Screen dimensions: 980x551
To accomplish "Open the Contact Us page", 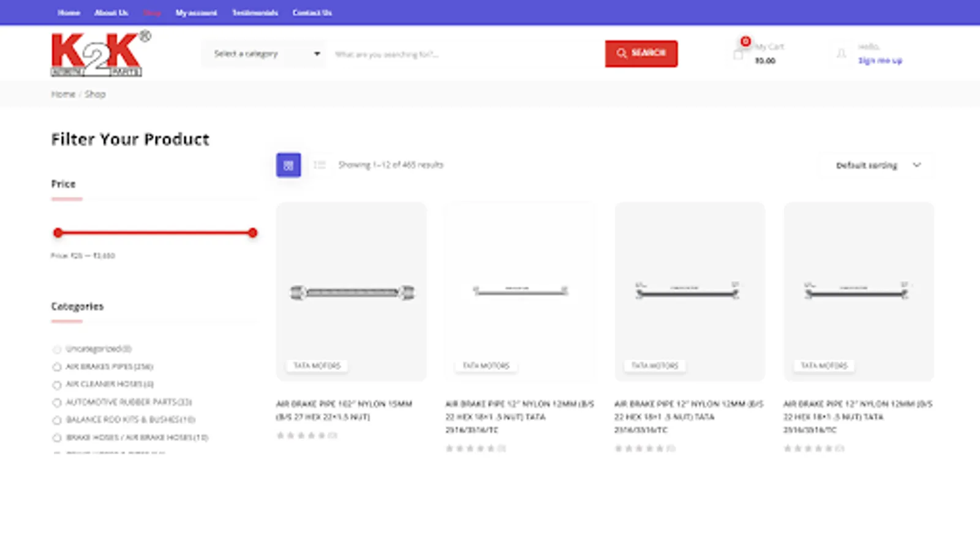I will coord(312,12).
